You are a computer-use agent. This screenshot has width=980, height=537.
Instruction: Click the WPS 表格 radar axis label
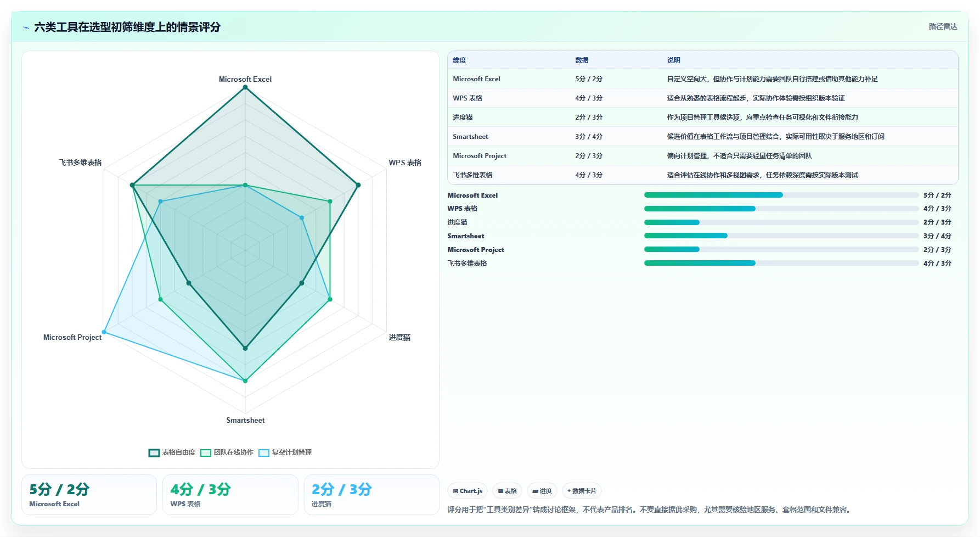(x=405, y=163)
